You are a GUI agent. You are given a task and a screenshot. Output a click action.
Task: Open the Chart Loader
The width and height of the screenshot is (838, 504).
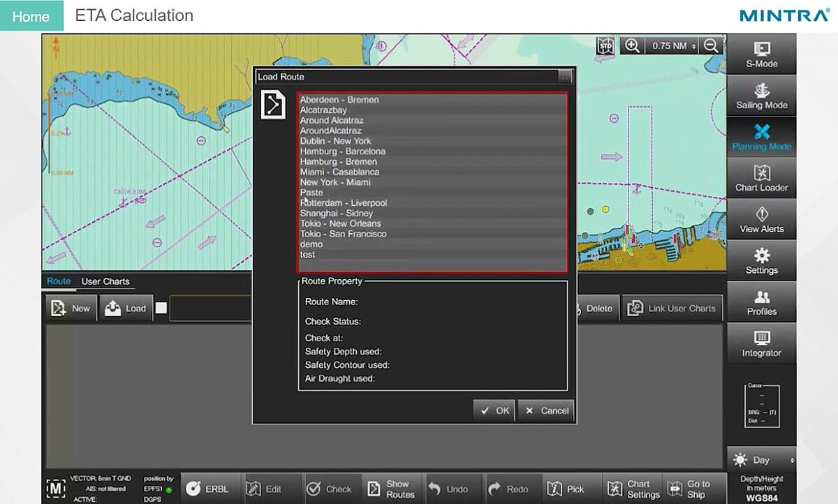(761, 179)
